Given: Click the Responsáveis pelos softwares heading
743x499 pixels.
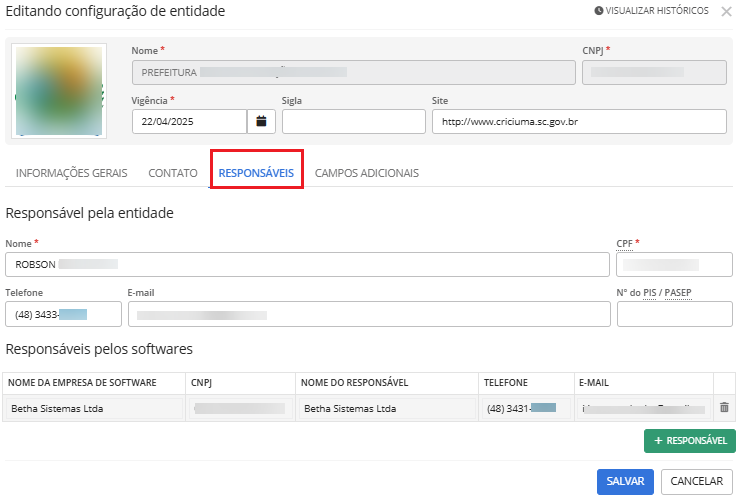Looking at the screenshot, I should tap(99, 349).
